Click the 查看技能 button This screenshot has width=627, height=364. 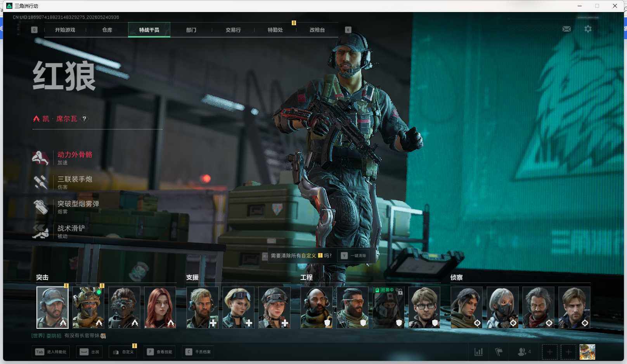pos(159,352)
